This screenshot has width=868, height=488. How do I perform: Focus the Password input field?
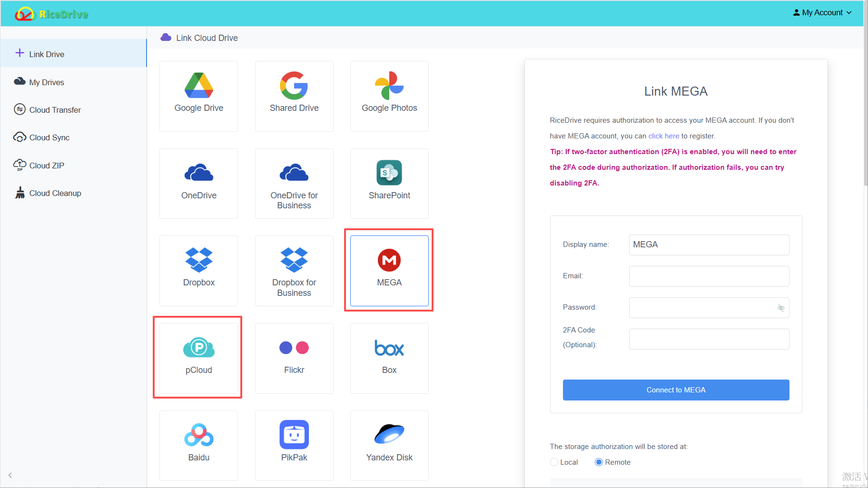(709, 308)
